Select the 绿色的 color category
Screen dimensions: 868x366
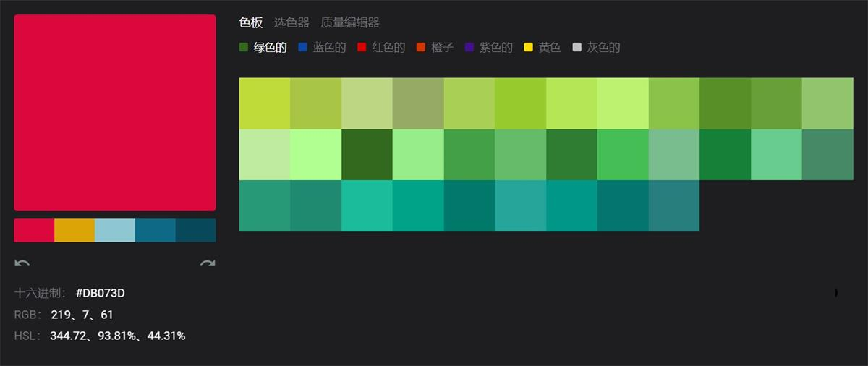tap(263, 48)
